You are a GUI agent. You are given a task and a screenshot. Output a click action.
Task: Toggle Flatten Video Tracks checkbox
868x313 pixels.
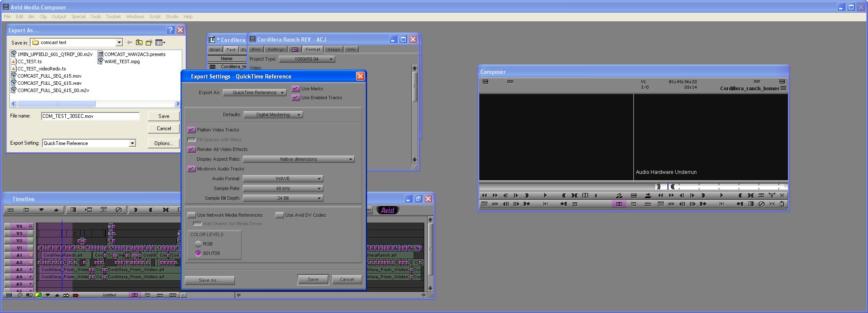(192, 130)
